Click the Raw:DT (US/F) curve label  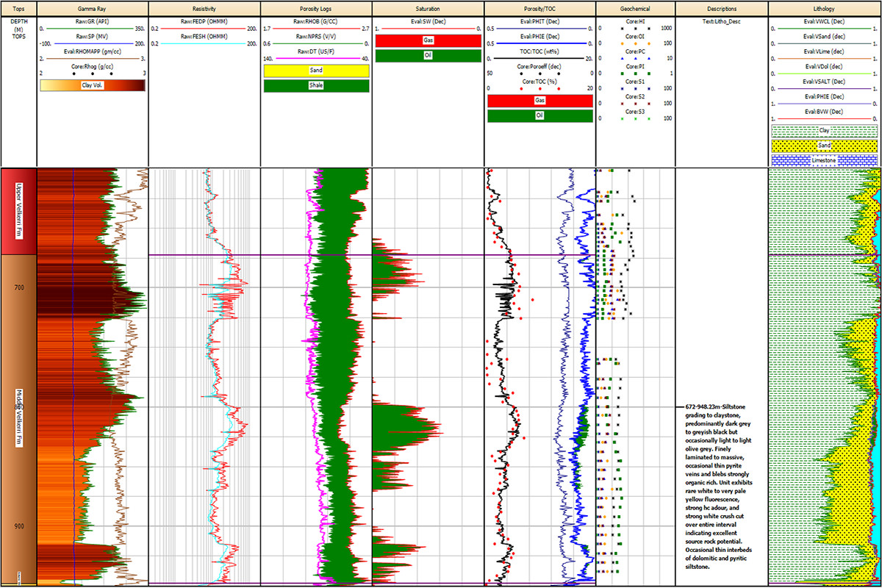(316, 51)
